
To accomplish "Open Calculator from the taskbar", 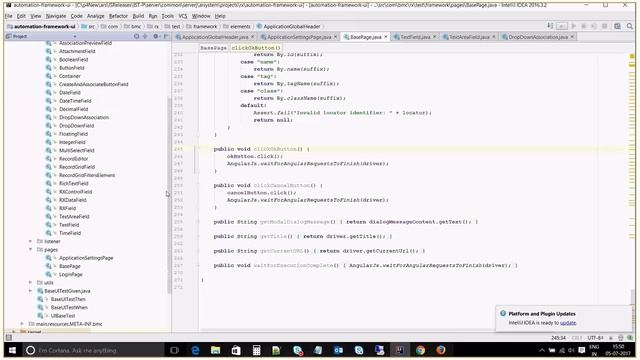I will click(256, 350).
